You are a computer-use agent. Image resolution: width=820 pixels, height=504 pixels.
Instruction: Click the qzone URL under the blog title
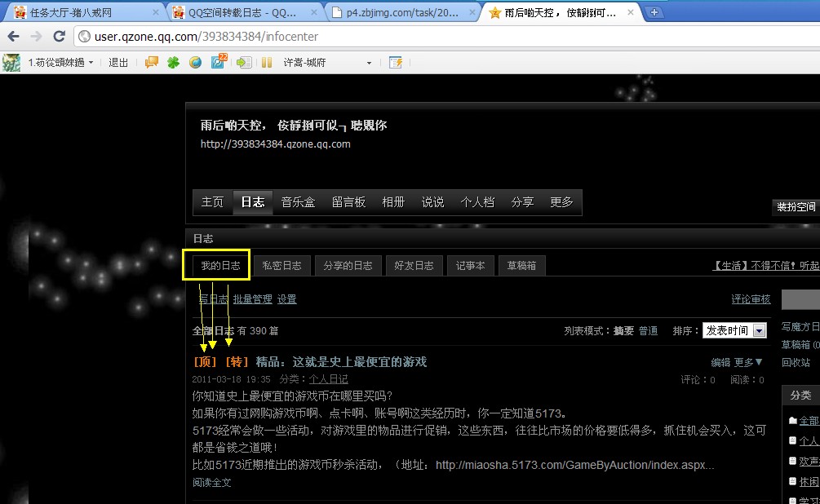tap(276, 144)
